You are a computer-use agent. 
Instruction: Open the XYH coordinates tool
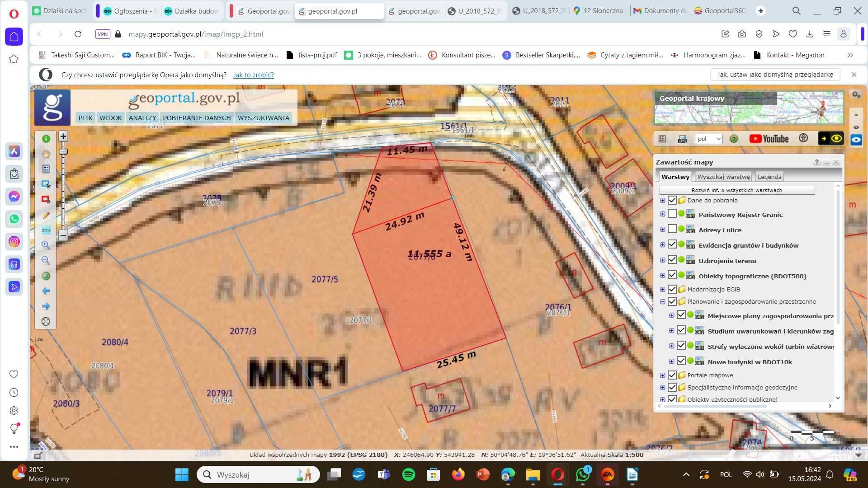(46, 230)
